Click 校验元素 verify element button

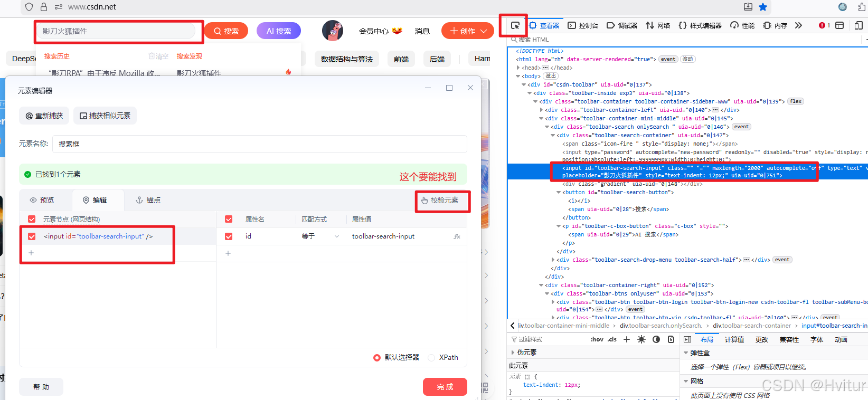440,200
